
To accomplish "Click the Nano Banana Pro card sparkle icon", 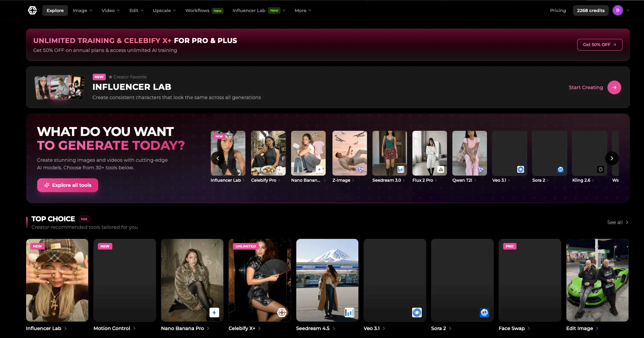I will coord(214,313).
